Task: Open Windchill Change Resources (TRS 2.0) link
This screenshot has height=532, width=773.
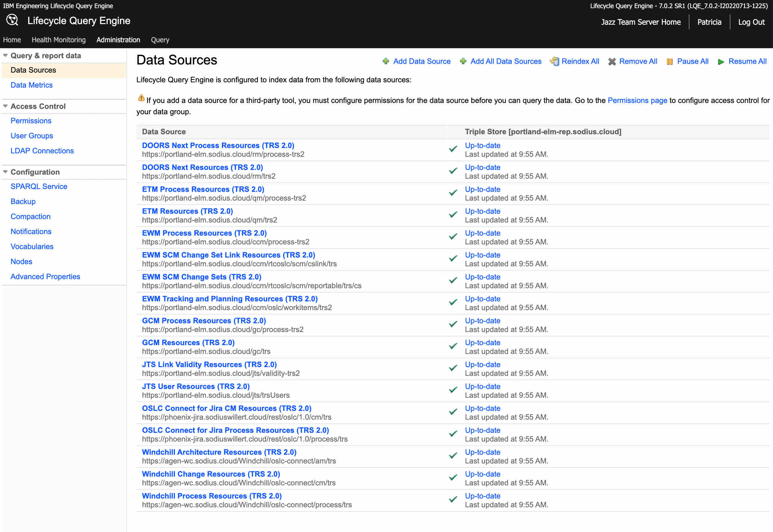Action: pyautogui.click(x=211, y=474)
